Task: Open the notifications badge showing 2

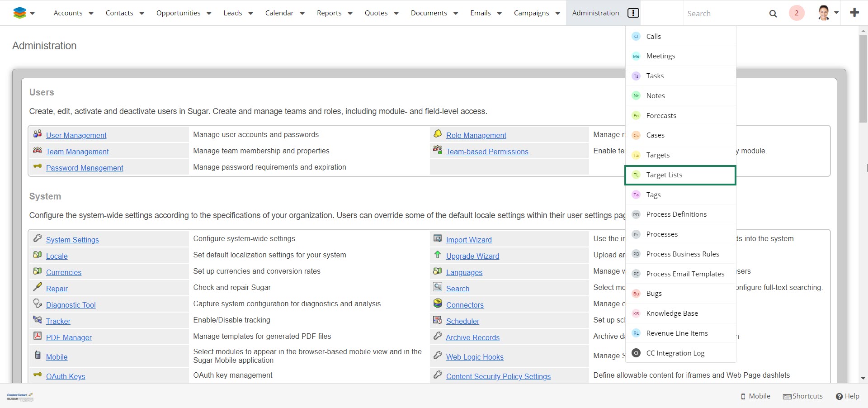Action: (797, 13)
